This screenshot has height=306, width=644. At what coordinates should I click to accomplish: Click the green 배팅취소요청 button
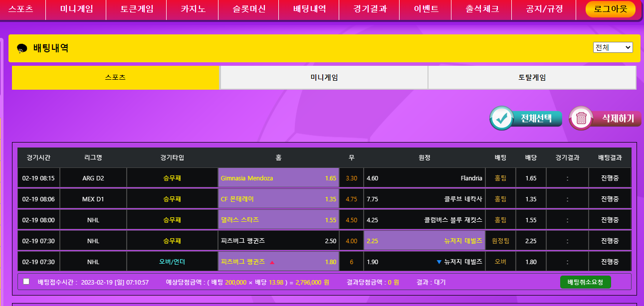click(x=585, y=282)
